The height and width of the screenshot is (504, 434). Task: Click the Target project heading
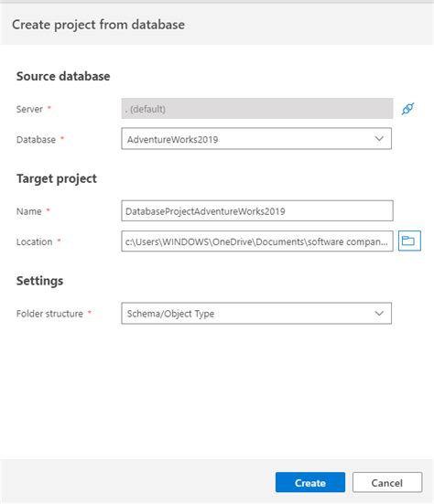[56, 178]
